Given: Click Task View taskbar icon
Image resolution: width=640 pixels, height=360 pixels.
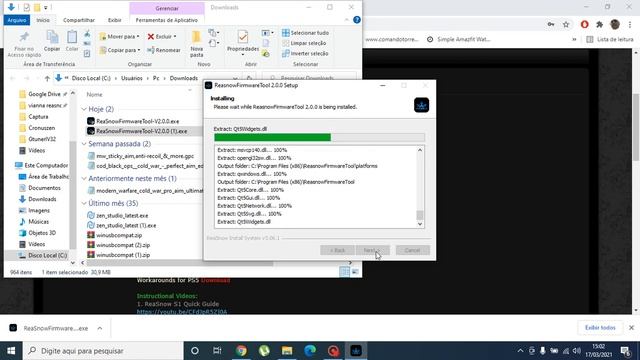Looking at the screenshot, I should pos(217,351).
